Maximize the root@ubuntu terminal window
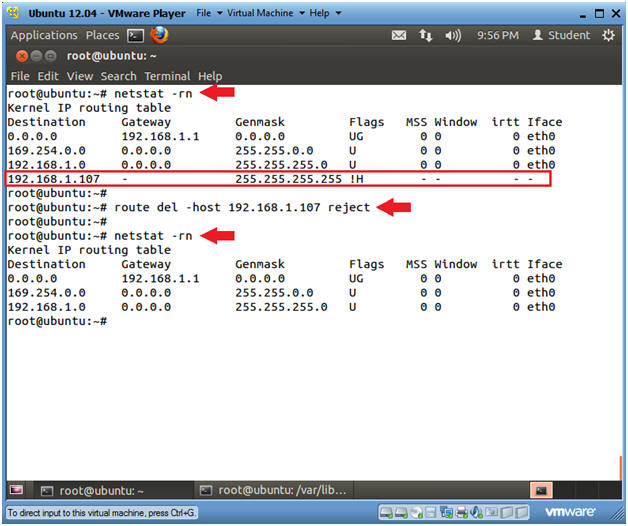Screen dimensions: 628x526 coord(50,56)
